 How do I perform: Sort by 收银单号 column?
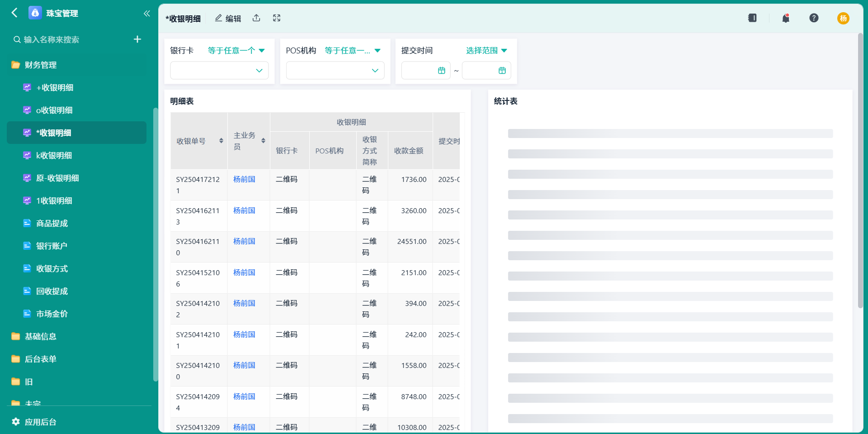221,141
